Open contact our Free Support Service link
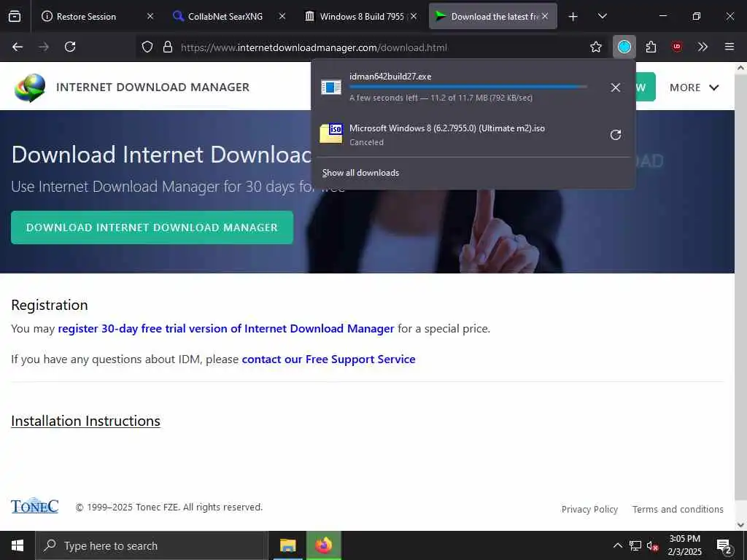 click(329, 359)
